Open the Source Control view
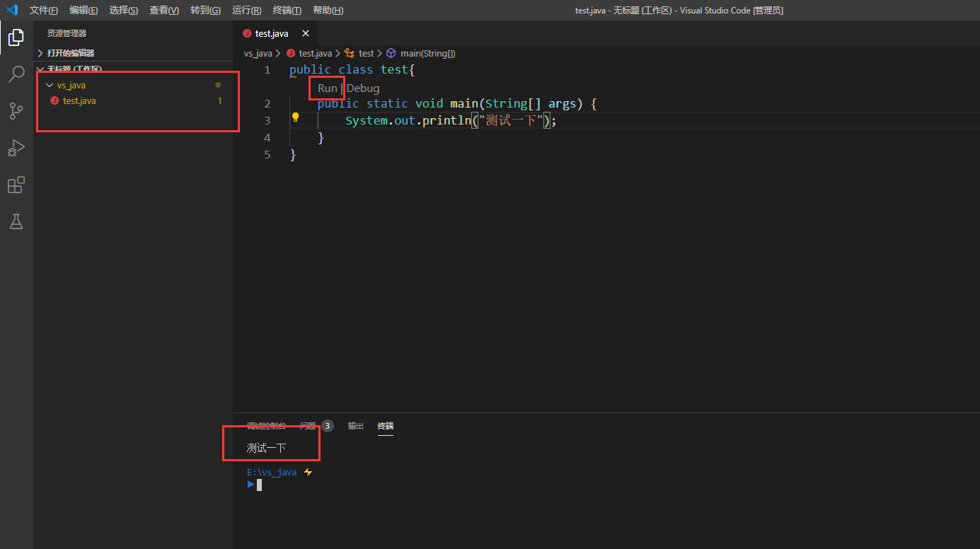 point(16,111)
